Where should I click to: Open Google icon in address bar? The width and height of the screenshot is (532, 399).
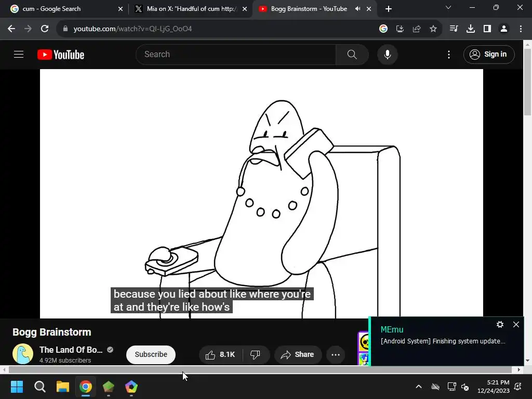click(x=383, y=29)
